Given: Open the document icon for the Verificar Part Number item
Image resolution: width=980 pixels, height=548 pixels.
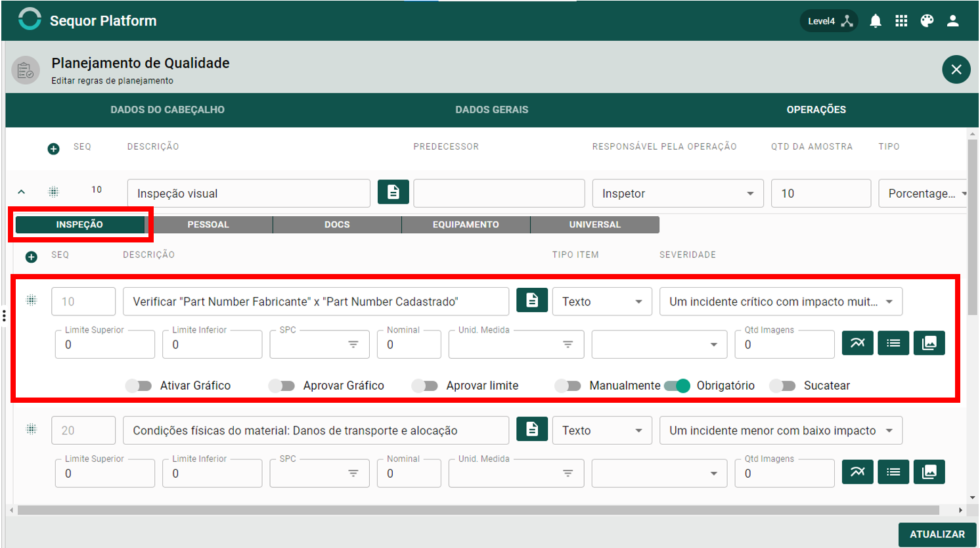Looking at the screenshot, I should [532, 300].
